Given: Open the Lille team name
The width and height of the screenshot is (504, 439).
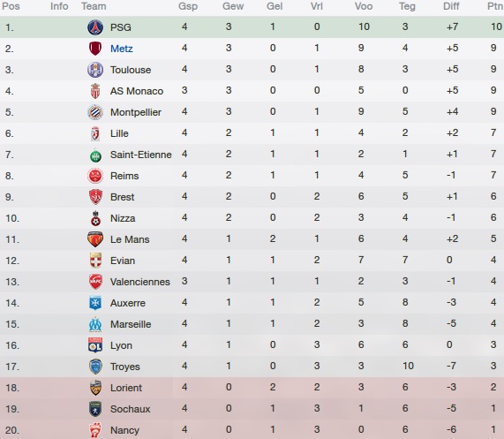Looking at the screenshot, I should 119,133.
